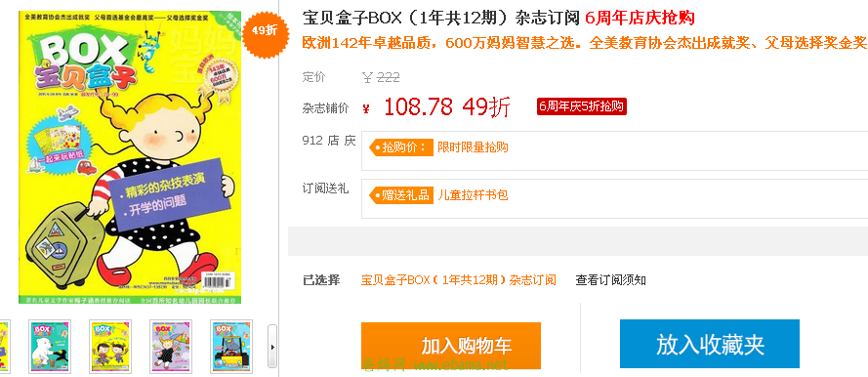Screen dimensions: 868x377
Task: Click the orange 49折 discount badge
Action: [x=265, y=31]
